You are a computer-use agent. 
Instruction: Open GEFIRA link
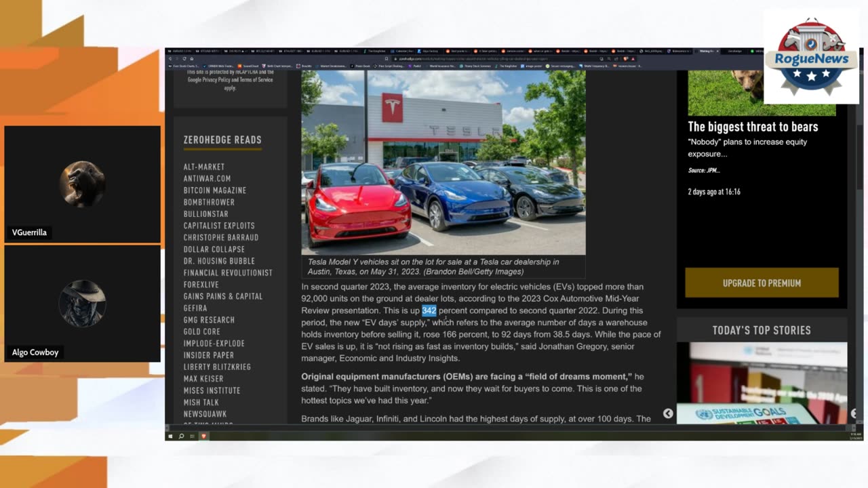pyautogui.click(x=195, y=308)
